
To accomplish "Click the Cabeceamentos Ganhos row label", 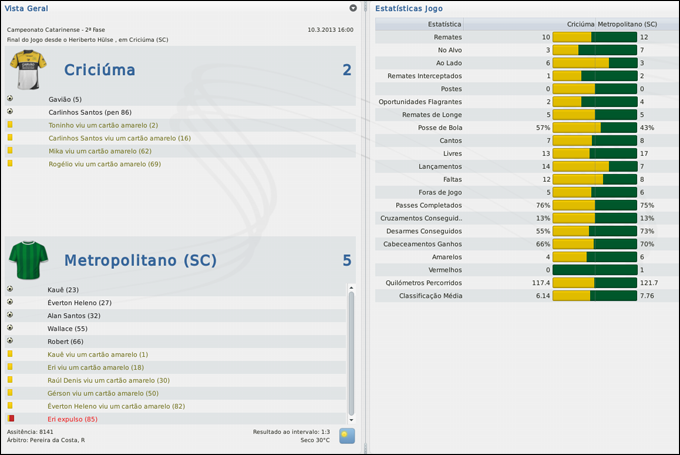I will 422,244.
